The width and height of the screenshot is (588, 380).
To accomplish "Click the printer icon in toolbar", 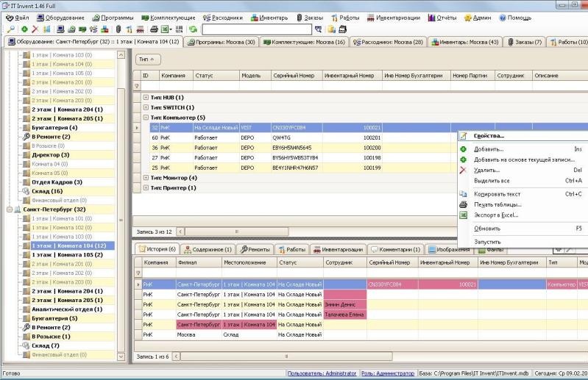I will pyautogui.click(x=154, y=29).
